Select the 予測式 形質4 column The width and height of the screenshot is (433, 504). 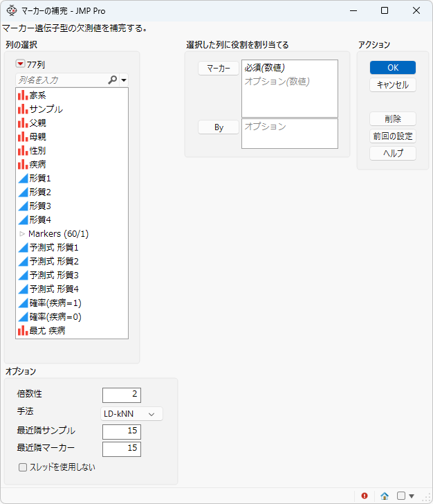[x=72, y=289]
